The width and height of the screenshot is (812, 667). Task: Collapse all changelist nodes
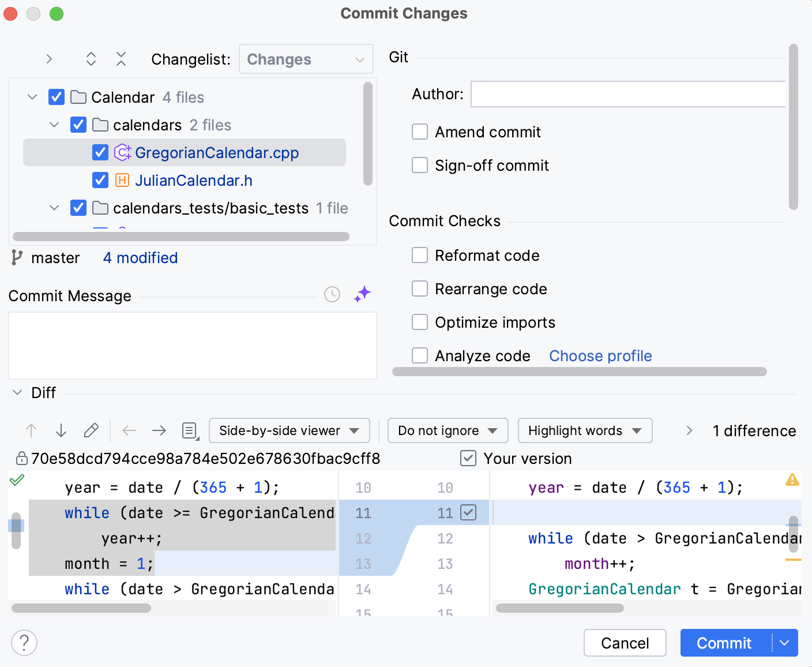click(x=121, y=59)
